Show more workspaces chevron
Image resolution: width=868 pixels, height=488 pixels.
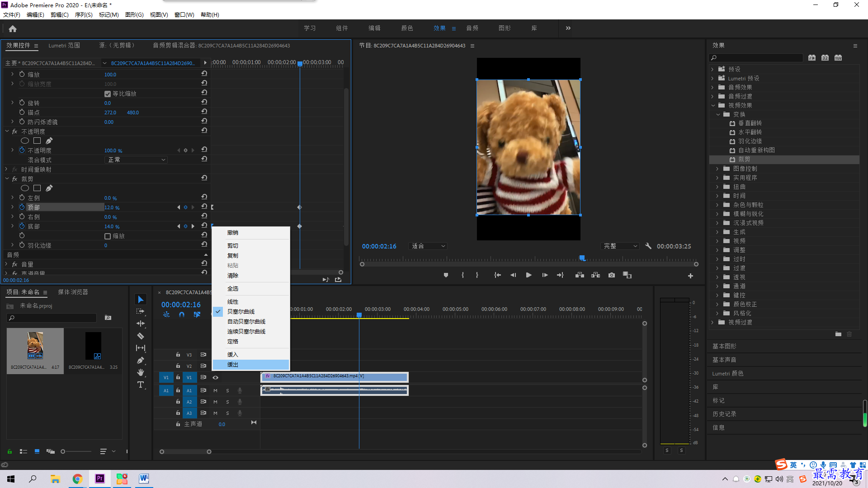[x=568, y=28]
